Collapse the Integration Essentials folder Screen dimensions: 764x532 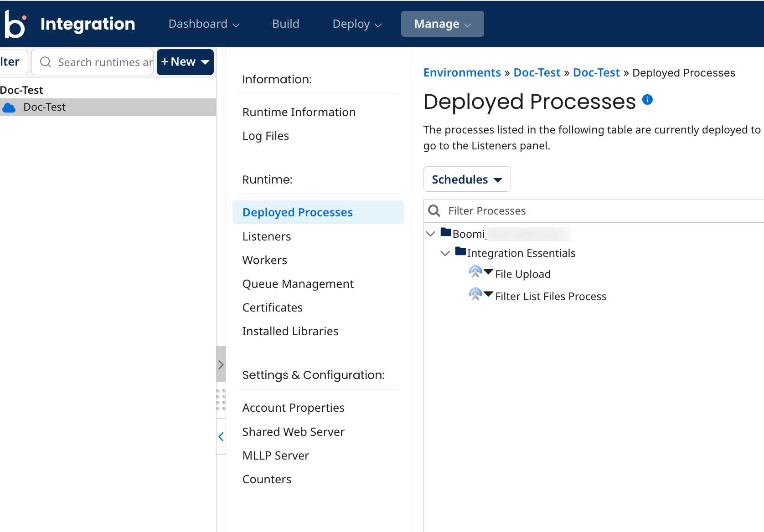(445, 253)
